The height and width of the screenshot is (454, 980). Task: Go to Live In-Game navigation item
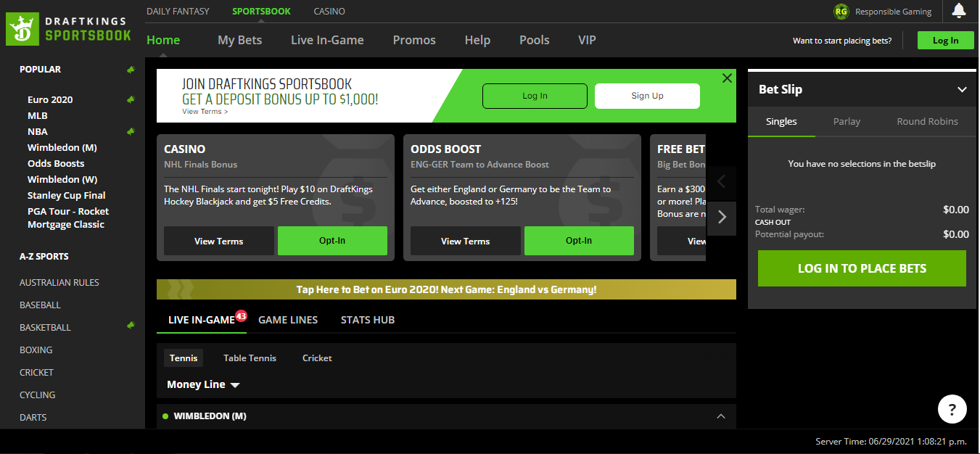pyautogui.click(x=327, y=40)
